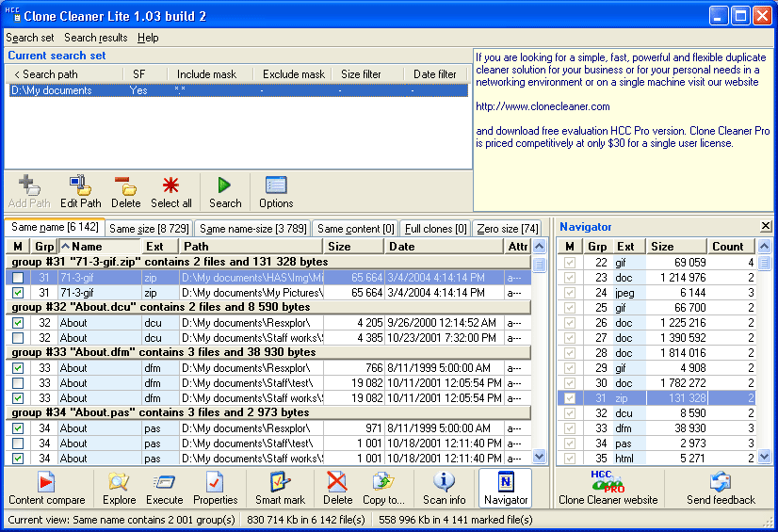Select Navigator row 31 zip 131 328
778x532 pixels.
[x=656, y=398]
